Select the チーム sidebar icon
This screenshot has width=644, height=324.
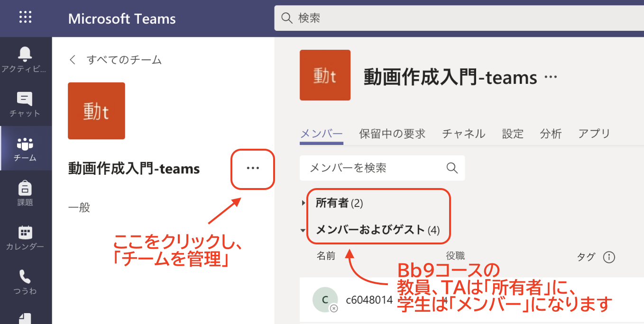coord(25,144)
